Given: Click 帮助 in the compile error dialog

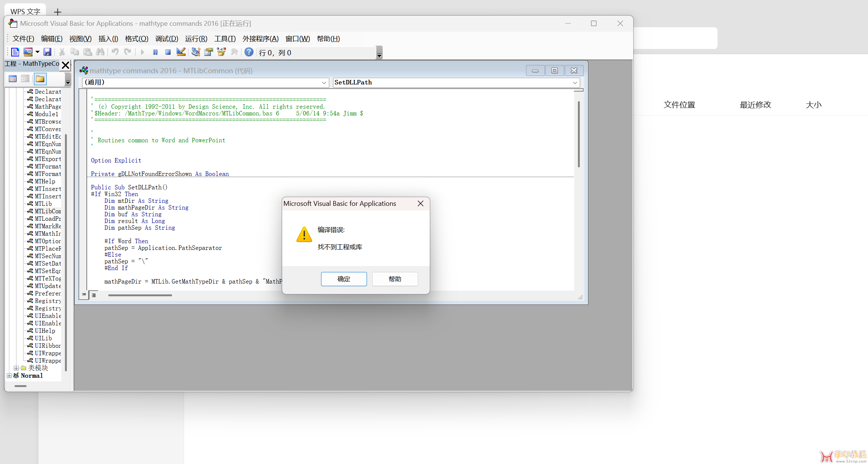Looking at the screenshot, I should 395,279.
